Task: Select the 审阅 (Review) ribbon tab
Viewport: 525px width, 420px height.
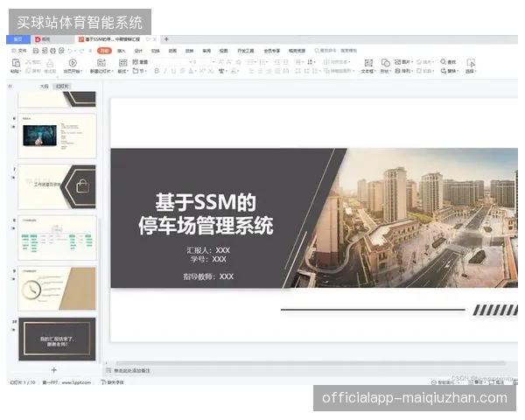Action: click(206, 51)
